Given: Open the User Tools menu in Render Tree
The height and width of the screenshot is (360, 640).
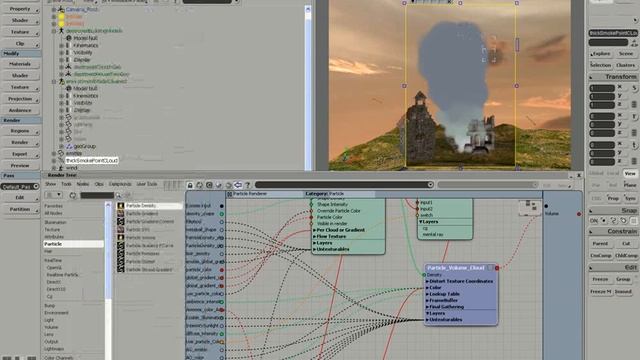Looking at the screenshot, I should (147, 184).
